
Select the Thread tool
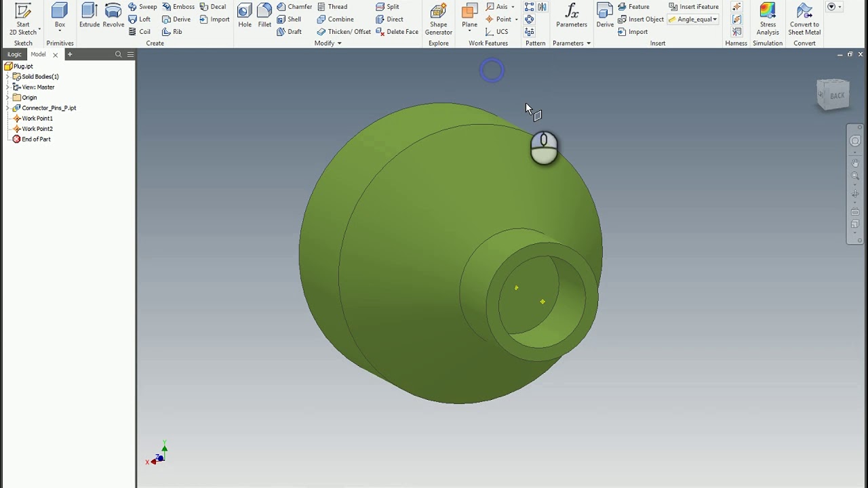point(332,7)
